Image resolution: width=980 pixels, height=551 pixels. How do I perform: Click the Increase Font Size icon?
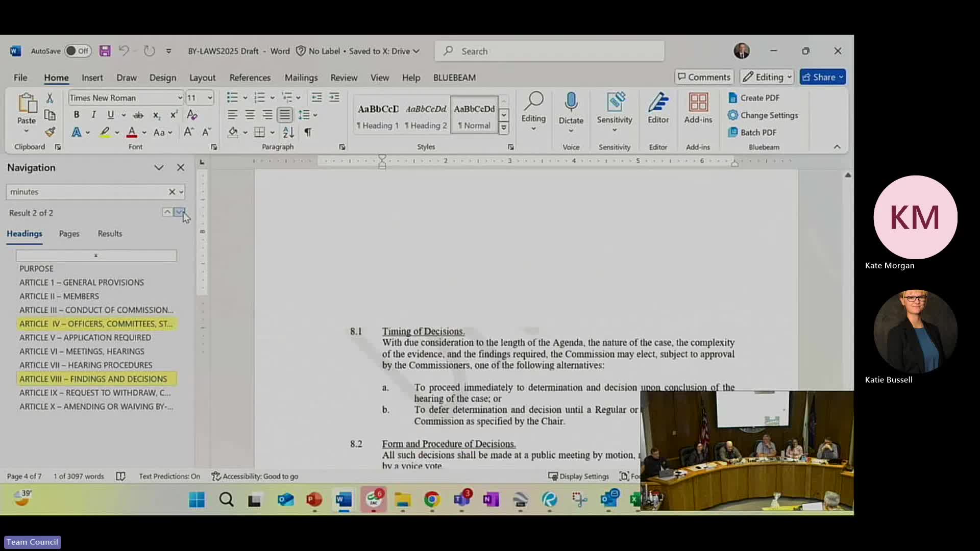(188, 131)
